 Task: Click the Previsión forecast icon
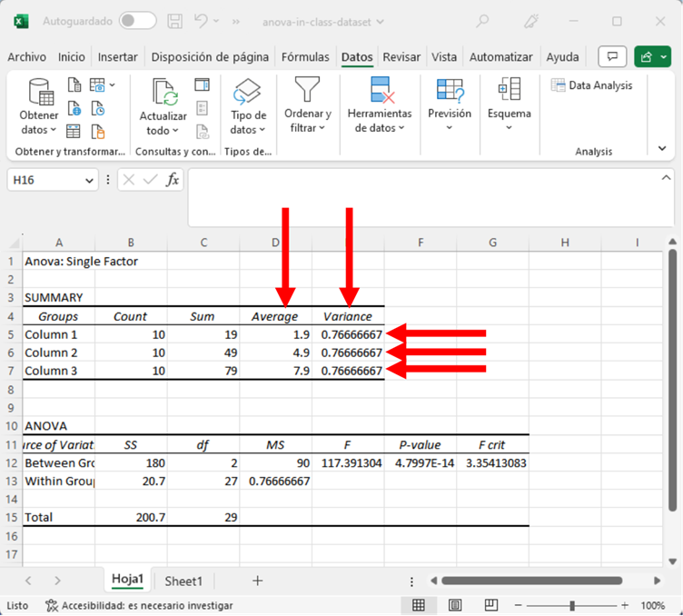pyautogui.click(x=450, y=91)
